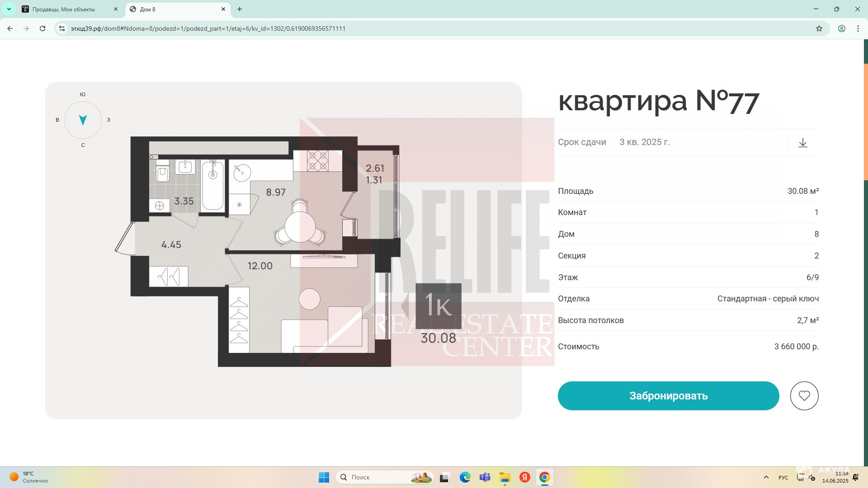Open Microsoft Teams from taskbar
Screen dimensions: 868x488
pyautogui.click(x=485, y=477)
